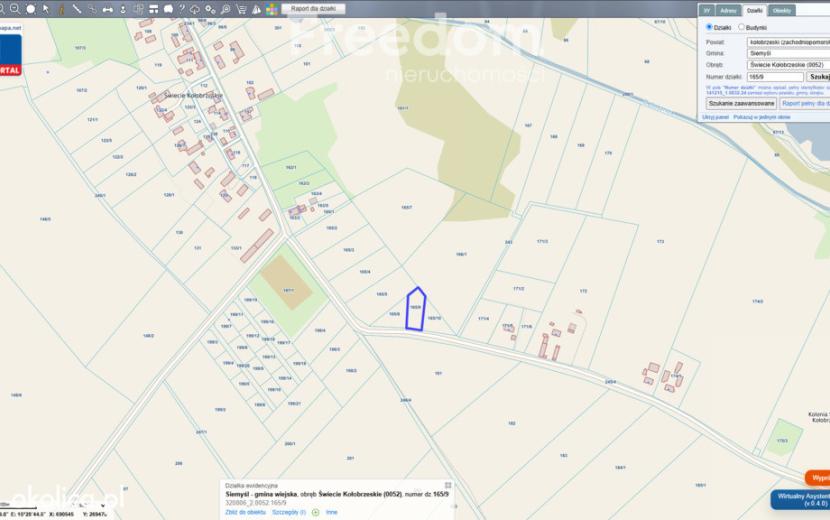Screen dimensions: 830x520
Task: Open the Obręb dropdown Świecie Kołobrzeskie
Action: coord(788,65)
